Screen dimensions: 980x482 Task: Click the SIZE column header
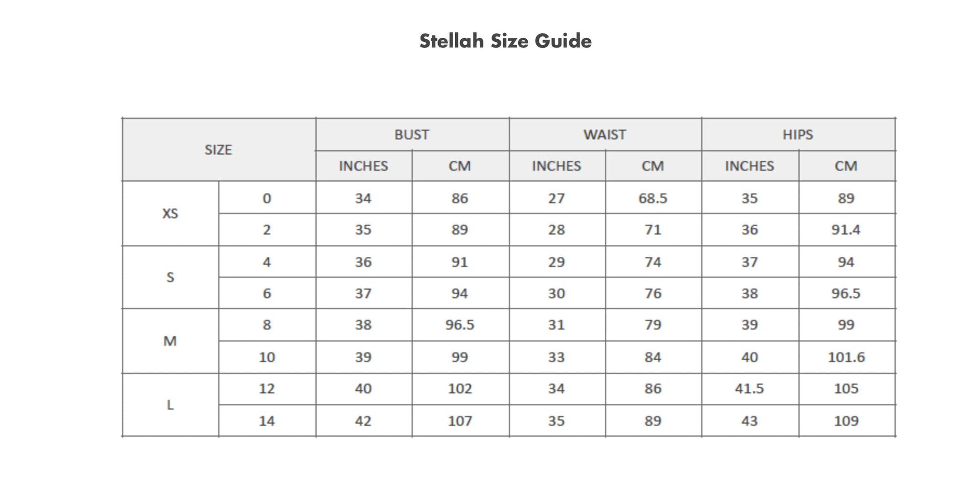(x=218, y=150)
